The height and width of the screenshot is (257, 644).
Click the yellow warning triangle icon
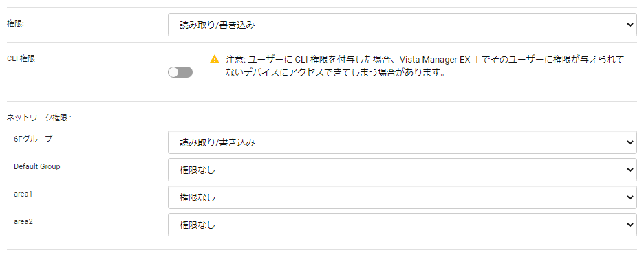tap(215, 59)
